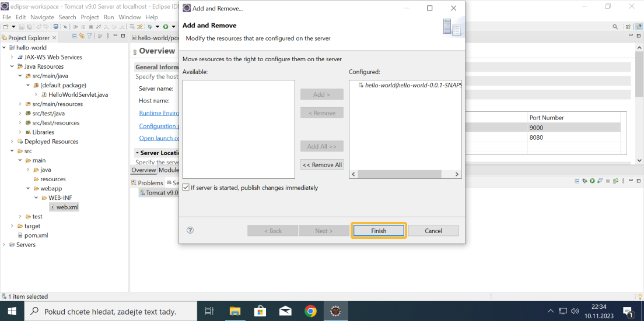Image resolution: width=644 pixels, height=321 pixels.
Task: Click the Windows Start button
Action: pyautogui.click(x=12, y=311)
